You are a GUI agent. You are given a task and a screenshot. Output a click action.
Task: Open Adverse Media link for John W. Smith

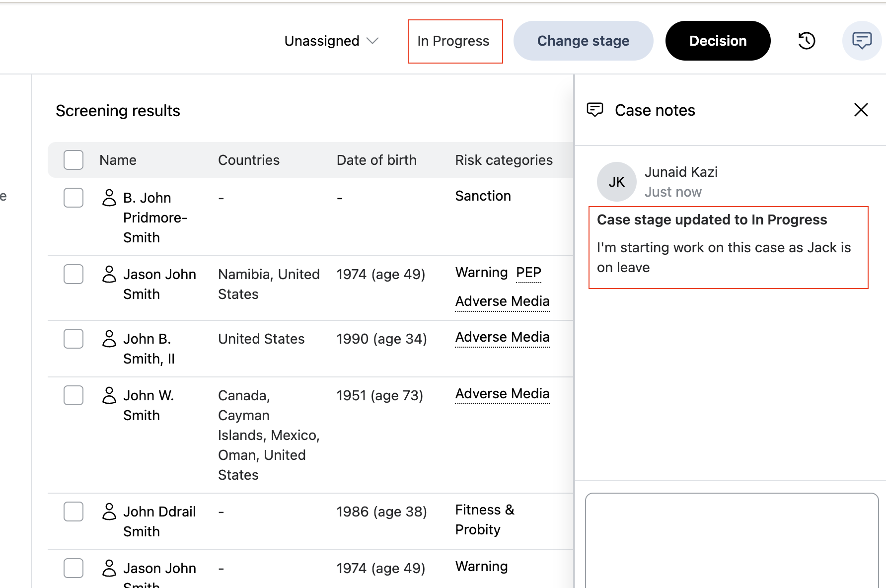point(502,394)
